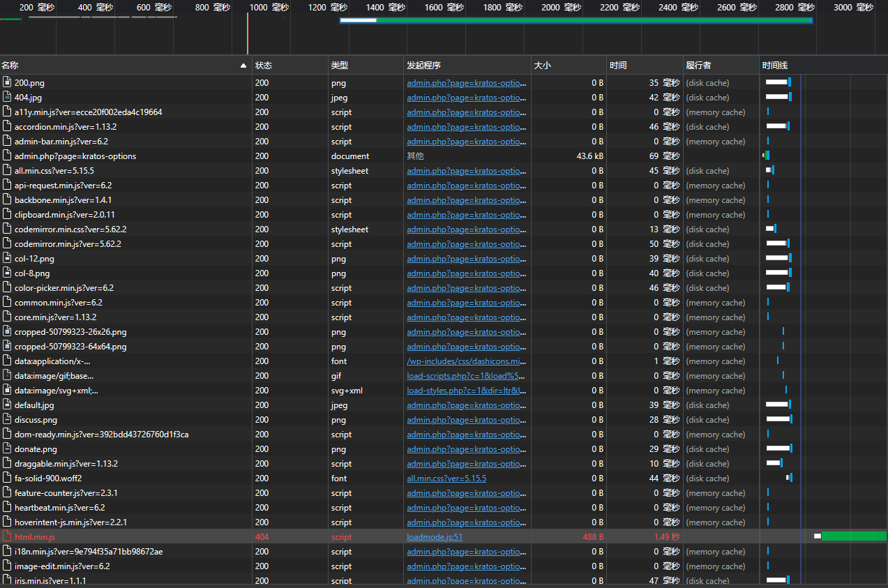The width and height of the screenshot is (888, 588).
Task: Click the icon next to codemirror.min.css?ver=5.62.2
Action: 7,229
